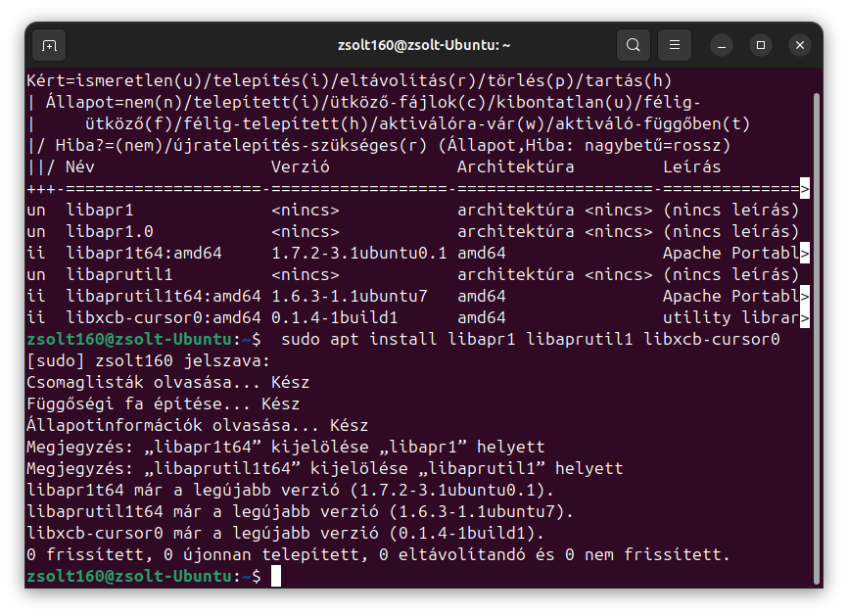The image size is (848, 616).
Task: Click the truncation arrow on the libapr1t64 row
Action: tap(805, 253)
